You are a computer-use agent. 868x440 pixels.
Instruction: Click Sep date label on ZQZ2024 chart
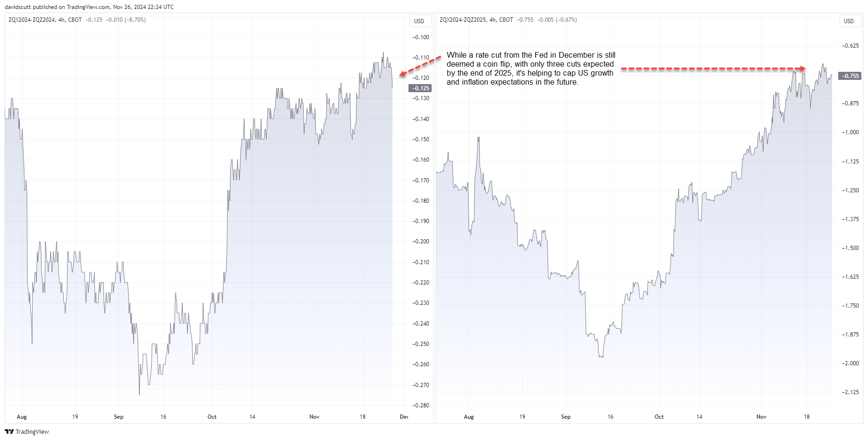119,417
